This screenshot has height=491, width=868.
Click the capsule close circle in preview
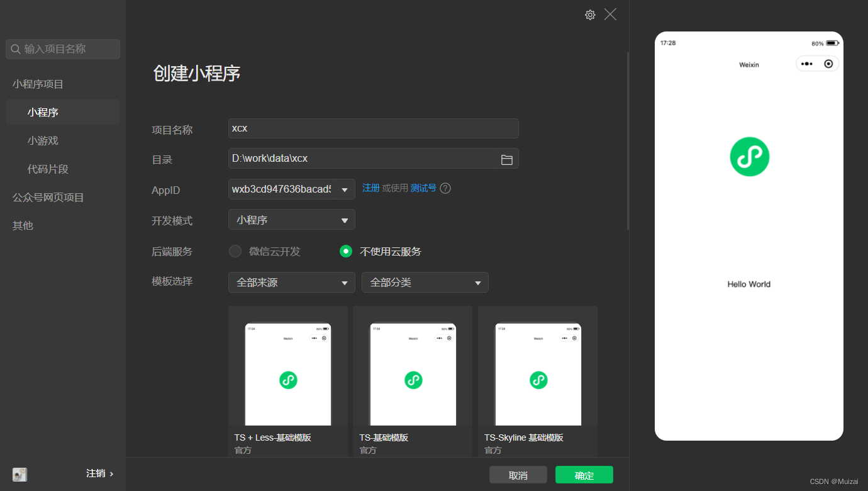[x=828, y=64]
